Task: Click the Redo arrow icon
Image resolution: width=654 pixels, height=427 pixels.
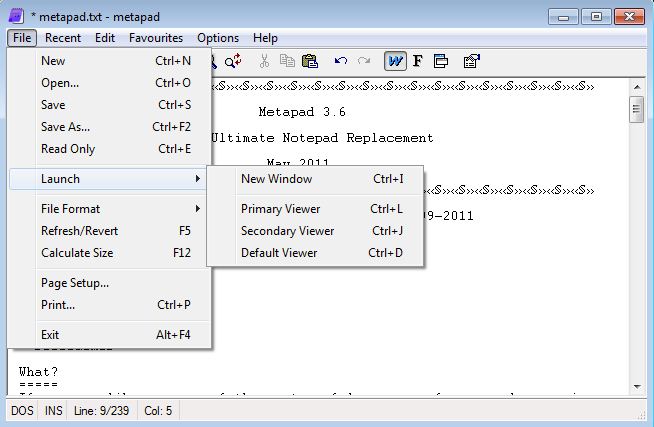Action: click(364, 61)
